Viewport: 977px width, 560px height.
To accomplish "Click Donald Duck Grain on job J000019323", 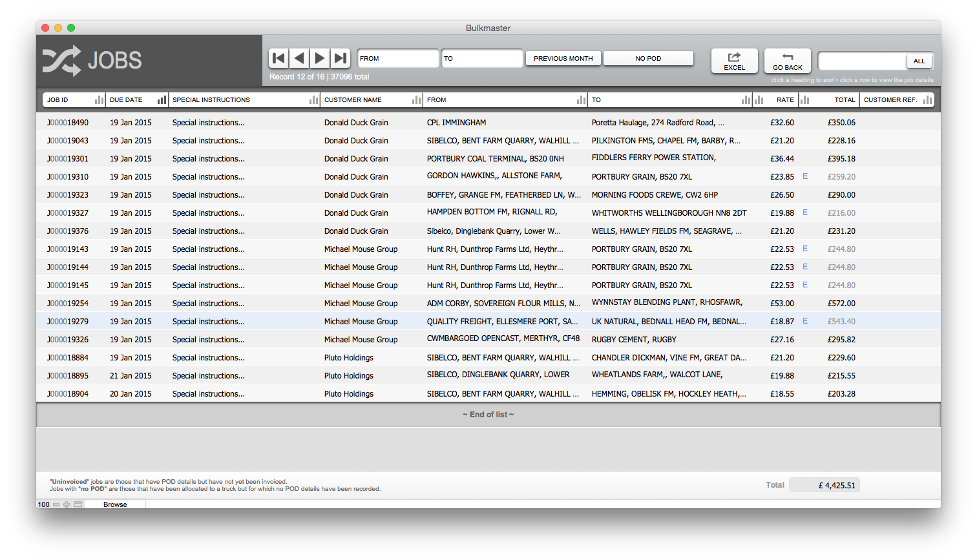I will [356, 194].
